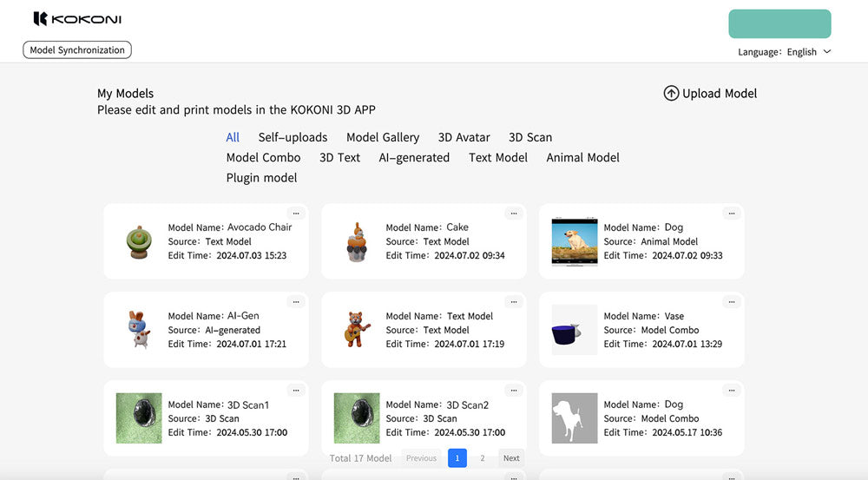This screenshot has width=868, height=480.
Task: Open the AI-Gen card's three-dot menu
Action: [296, 301]
